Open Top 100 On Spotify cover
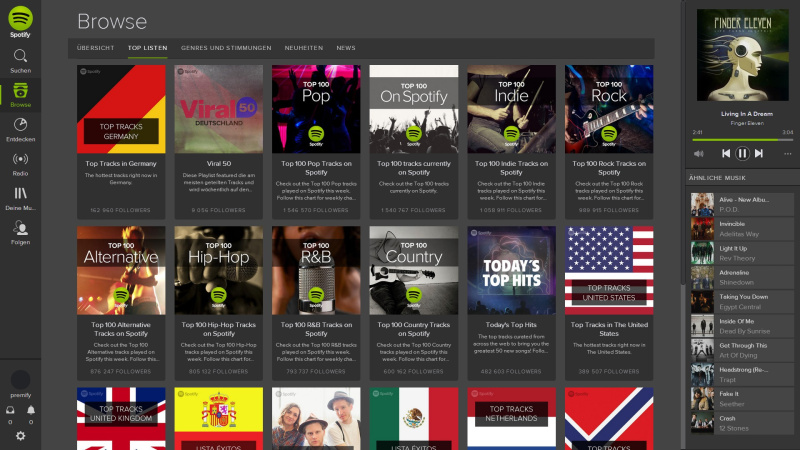Image resolution: width=800 pixels, height=450 pixels. (414, 109)
